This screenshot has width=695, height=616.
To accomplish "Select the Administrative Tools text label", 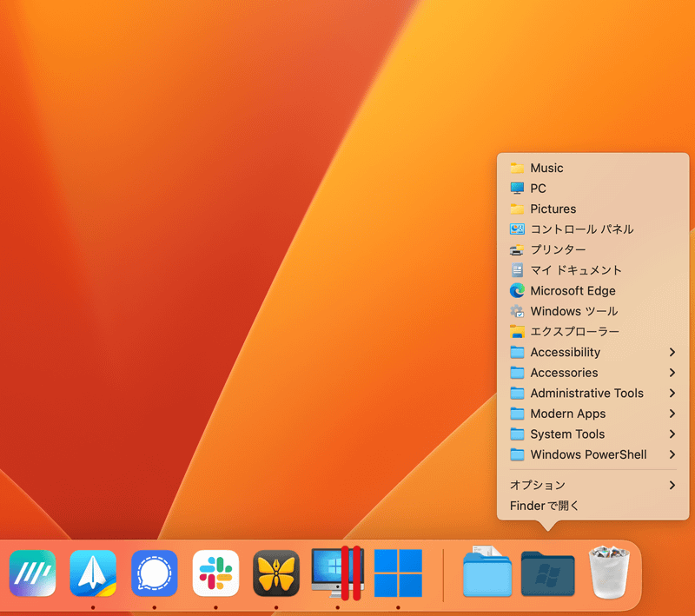I will [587, 393].
